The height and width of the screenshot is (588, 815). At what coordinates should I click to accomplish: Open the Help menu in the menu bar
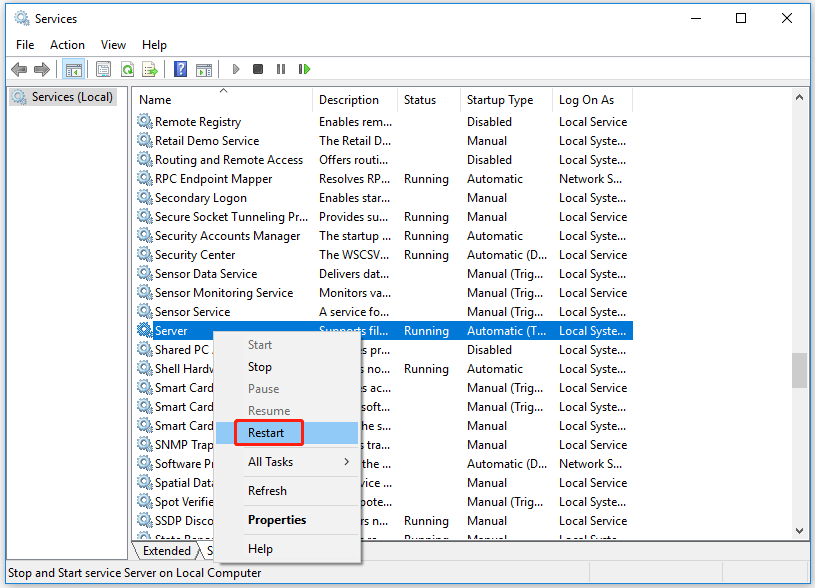[x=154, y=45]
